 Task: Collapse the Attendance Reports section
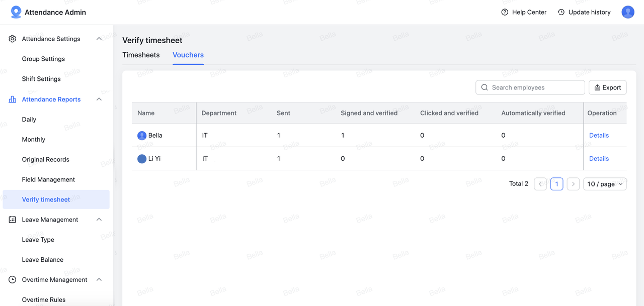pyautogui.click(x=99, y=99)
